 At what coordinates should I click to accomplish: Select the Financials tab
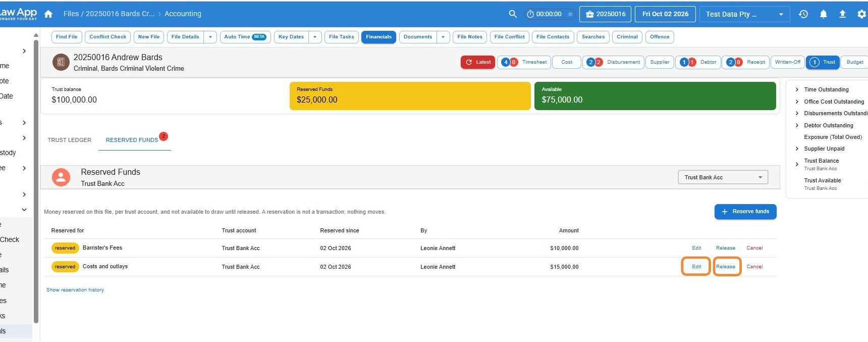(378, 37)
